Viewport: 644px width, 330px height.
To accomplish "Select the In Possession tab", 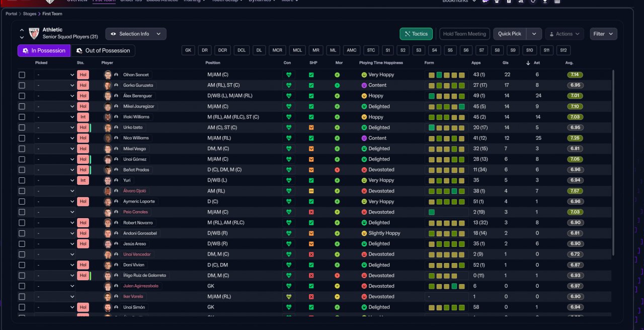I will [44, 50].
